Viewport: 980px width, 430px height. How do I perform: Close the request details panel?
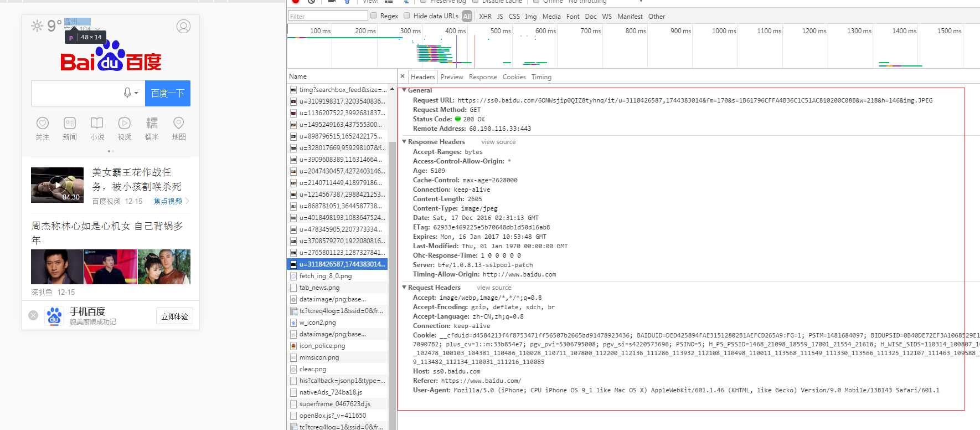pos(403,76)
